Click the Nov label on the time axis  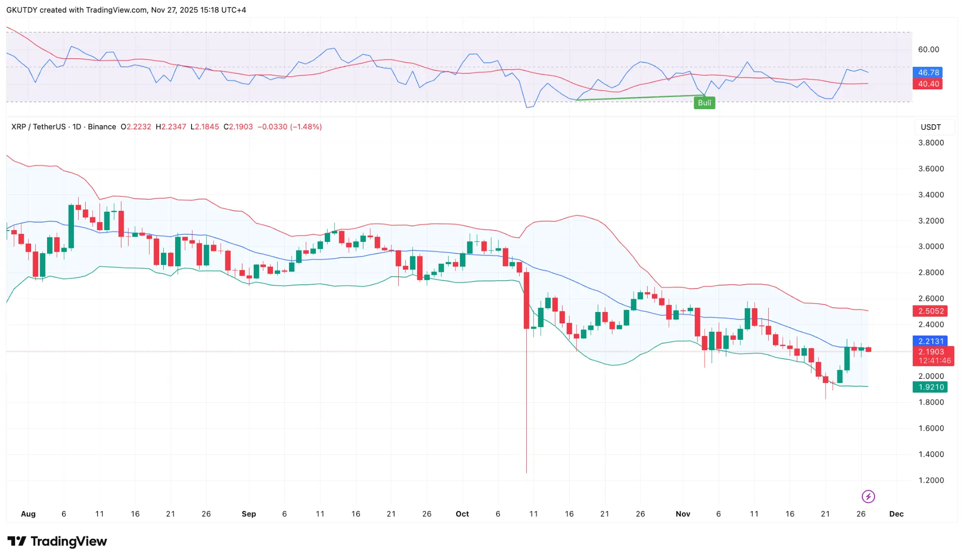[683, 514]
